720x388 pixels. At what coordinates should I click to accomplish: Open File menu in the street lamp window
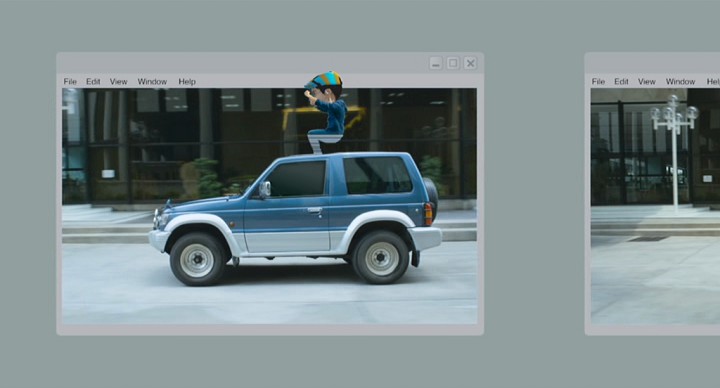[x=598, y=81]
